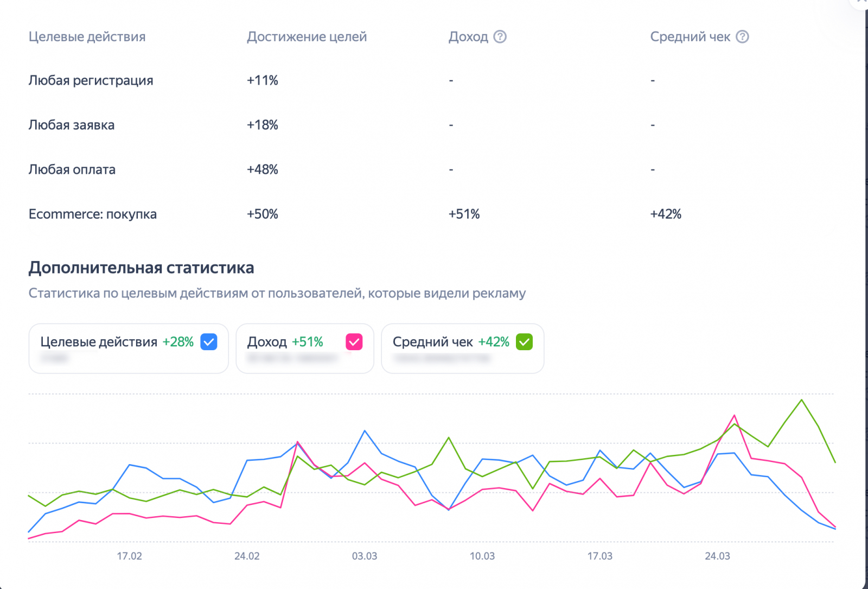This screenshot has height=589, width=868.
Task: Click the +51% income value for Ecommerce
Action: tap(464, 214)
